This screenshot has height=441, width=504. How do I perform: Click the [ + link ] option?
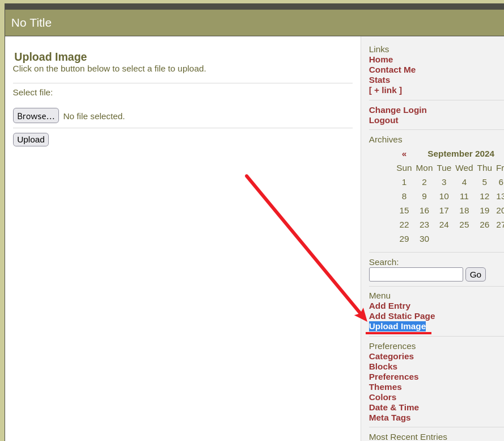coord(385,90)
